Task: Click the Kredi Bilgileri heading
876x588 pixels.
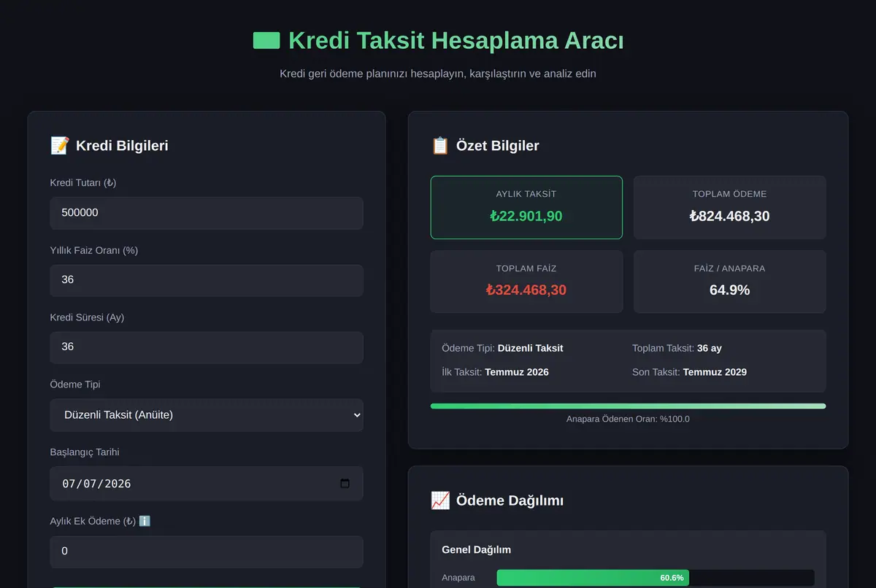Action: 122,145
